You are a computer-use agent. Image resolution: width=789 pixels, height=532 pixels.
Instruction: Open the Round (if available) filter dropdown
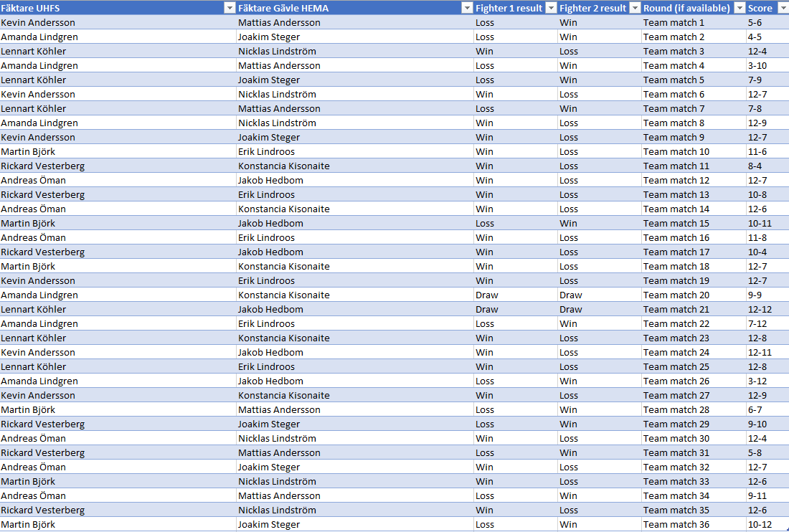[740, 8]
